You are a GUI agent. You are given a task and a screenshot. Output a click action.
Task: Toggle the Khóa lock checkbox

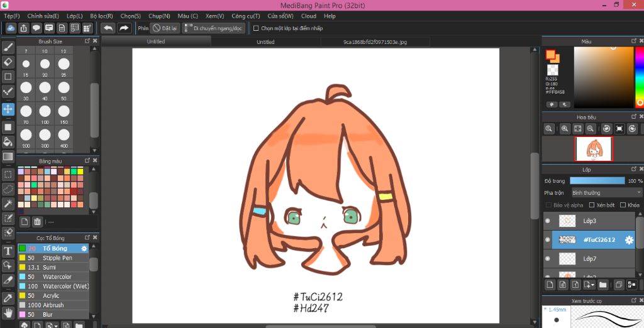coord(623,205)
